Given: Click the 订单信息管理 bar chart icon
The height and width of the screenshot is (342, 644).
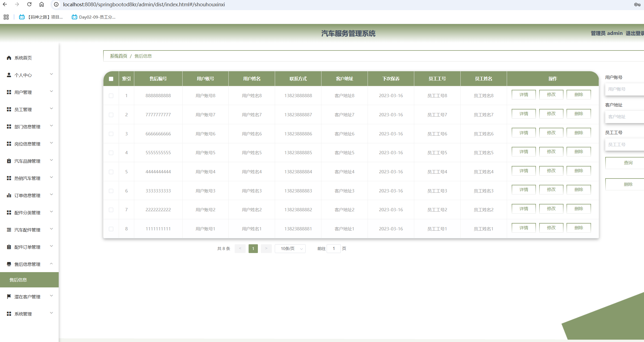Looking at the screenshot, I should (x=9, y=195).
